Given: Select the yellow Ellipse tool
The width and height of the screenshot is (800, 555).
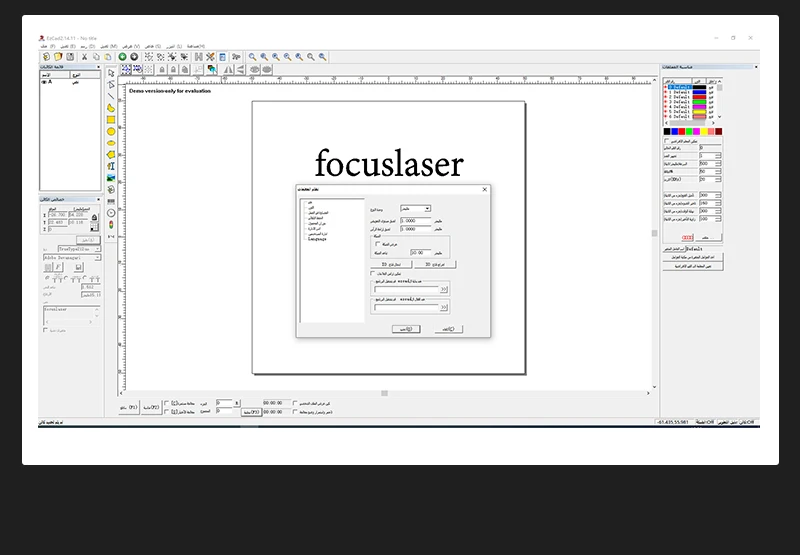Looking at the screenshot, I should pos(111,143).
